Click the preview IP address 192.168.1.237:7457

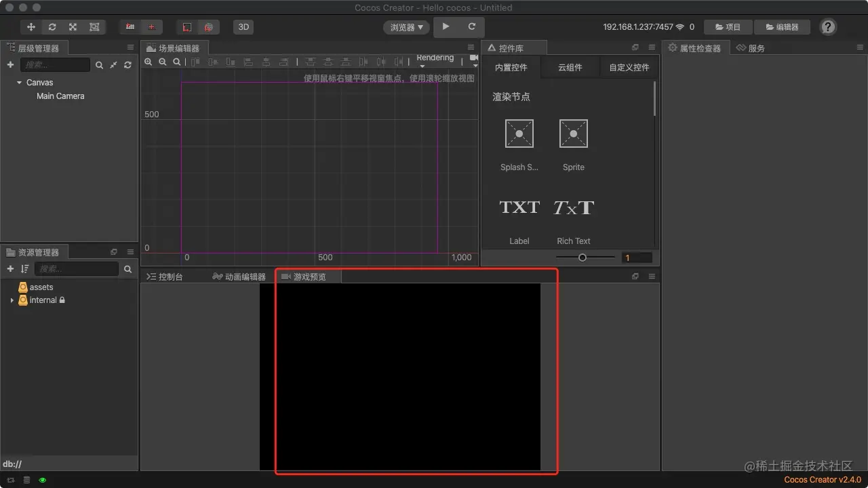click(x=638, y=27)
